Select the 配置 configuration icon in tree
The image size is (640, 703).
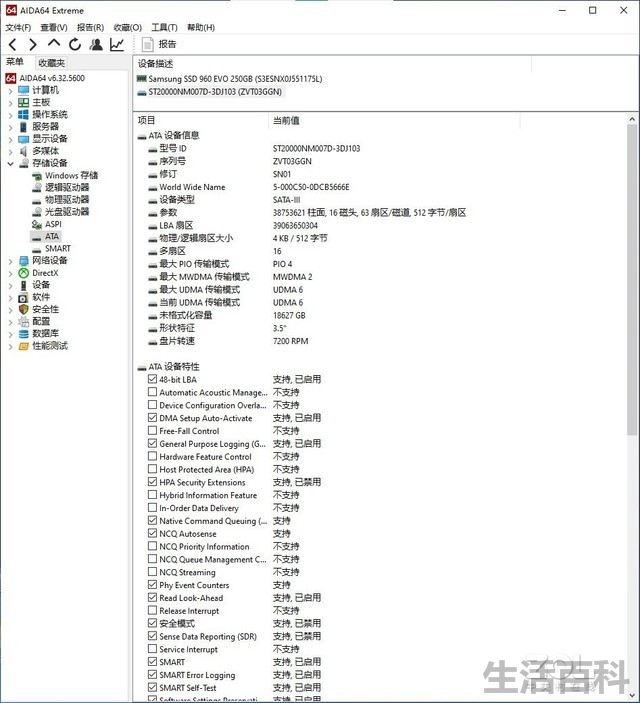(24, 321)
